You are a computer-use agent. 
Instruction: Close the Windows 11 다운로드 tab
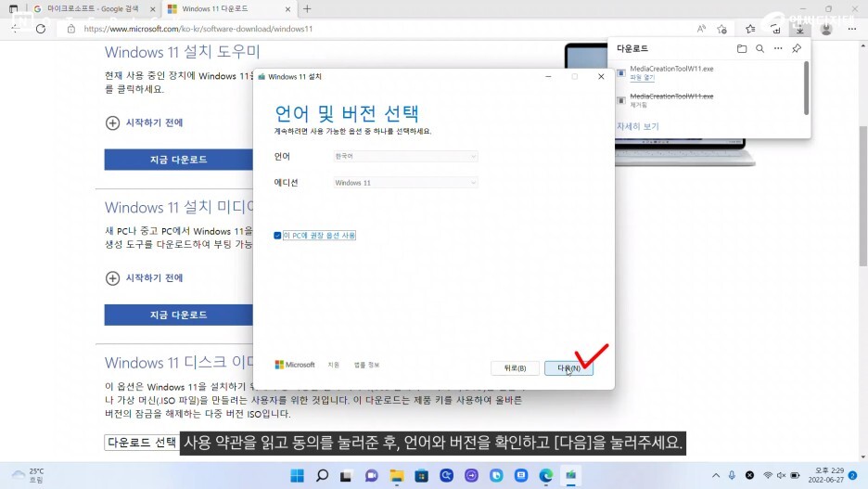click(287, 9)
